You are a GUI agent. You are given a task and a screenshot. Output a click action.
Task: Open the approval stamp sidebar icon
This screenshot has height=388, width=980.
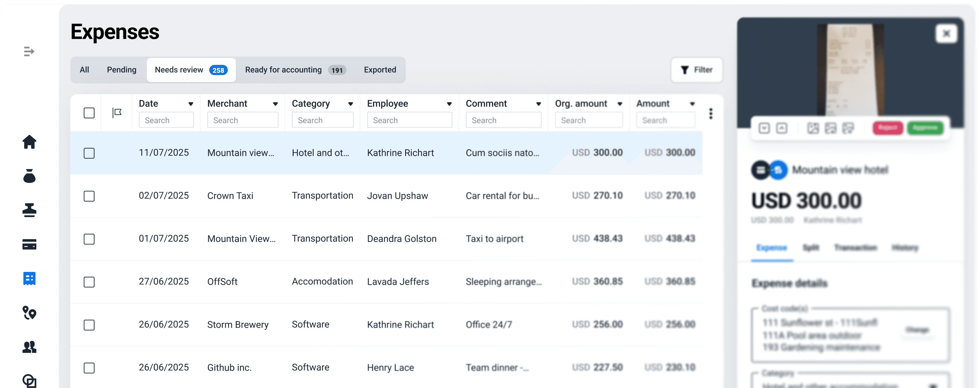point(29,210)
